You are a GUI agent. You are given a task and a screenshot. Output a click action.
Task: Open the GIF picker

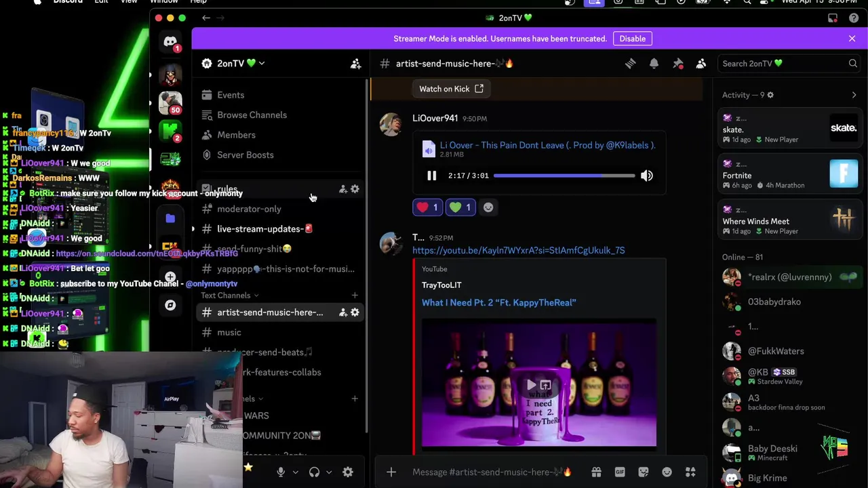click(x=620, y=472)
